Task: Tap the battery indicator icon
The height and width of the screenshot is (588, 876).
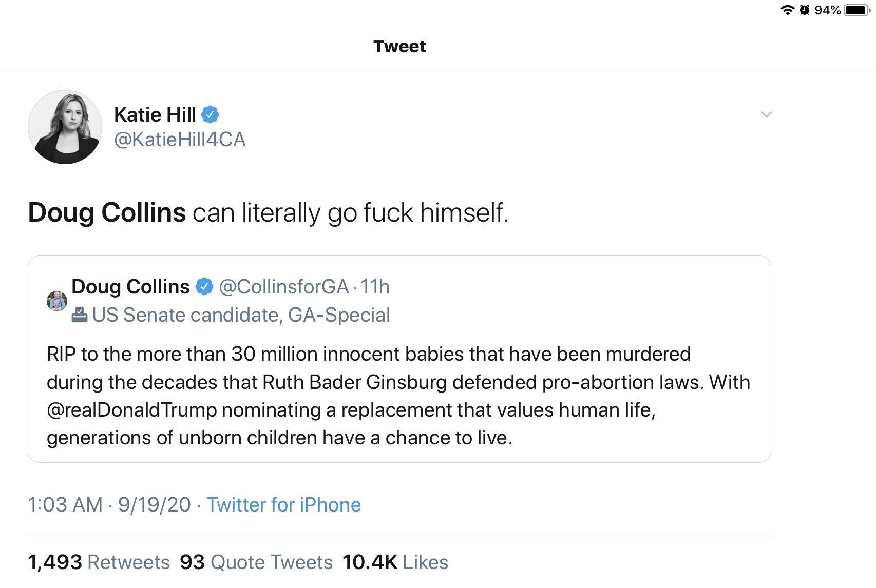Action: coord(857,10)
